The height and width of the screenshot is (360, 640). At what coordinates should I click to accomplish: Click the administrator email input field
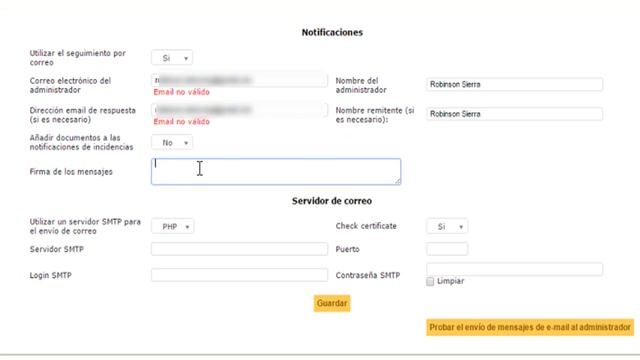point(239,80)
